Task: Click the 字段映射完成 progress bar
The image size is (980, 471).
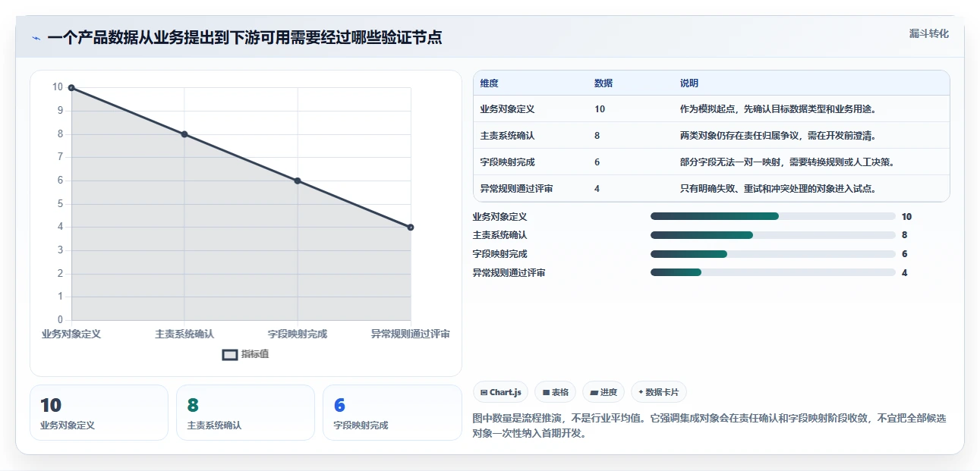Action: [773, 254]
